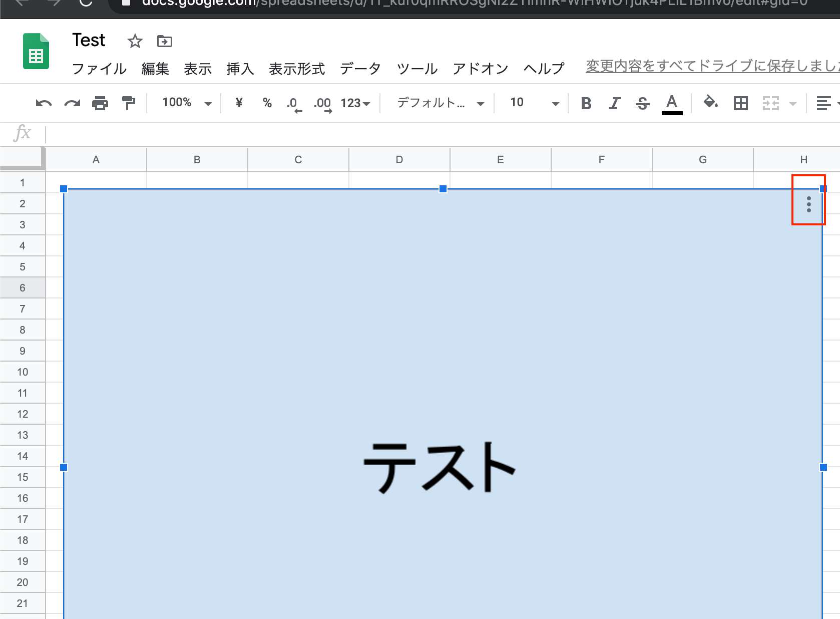
Task: Select column D header
Action: click(399, 160)
